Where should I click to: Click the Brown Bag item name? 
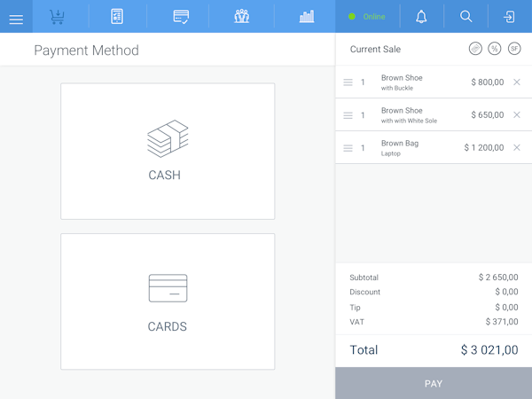pos(400,144)
